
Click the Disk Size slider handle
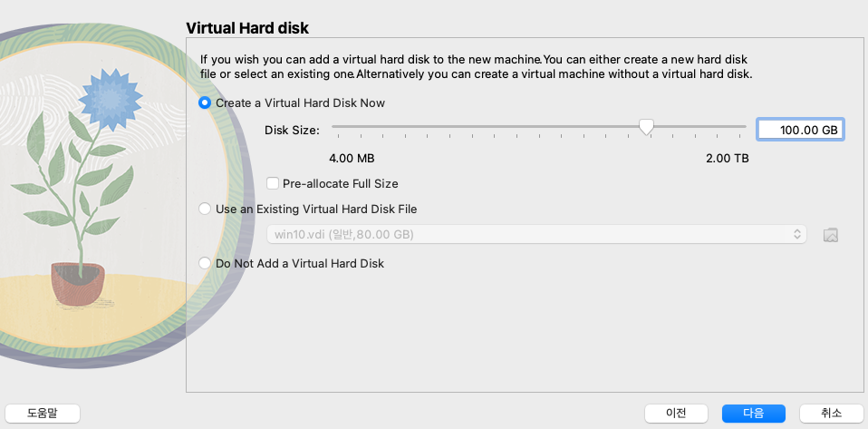646,127
